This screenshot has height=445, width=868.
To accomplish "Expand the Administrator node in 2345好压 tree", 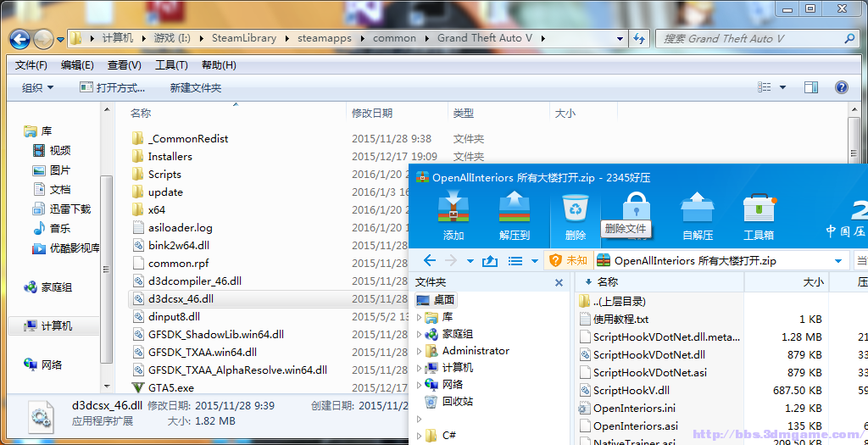I will [x=419, y=351].
